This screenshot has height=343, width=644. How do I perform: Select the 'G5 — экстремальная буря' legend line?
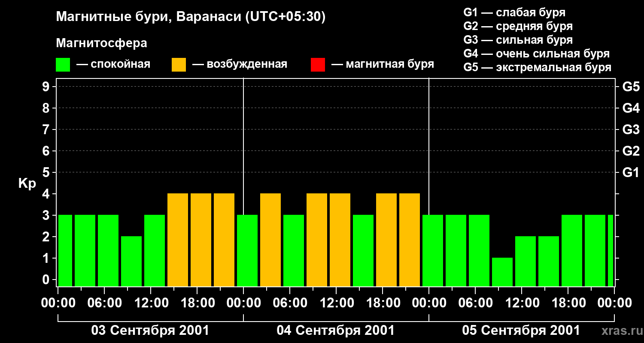(x=538, y=67)
